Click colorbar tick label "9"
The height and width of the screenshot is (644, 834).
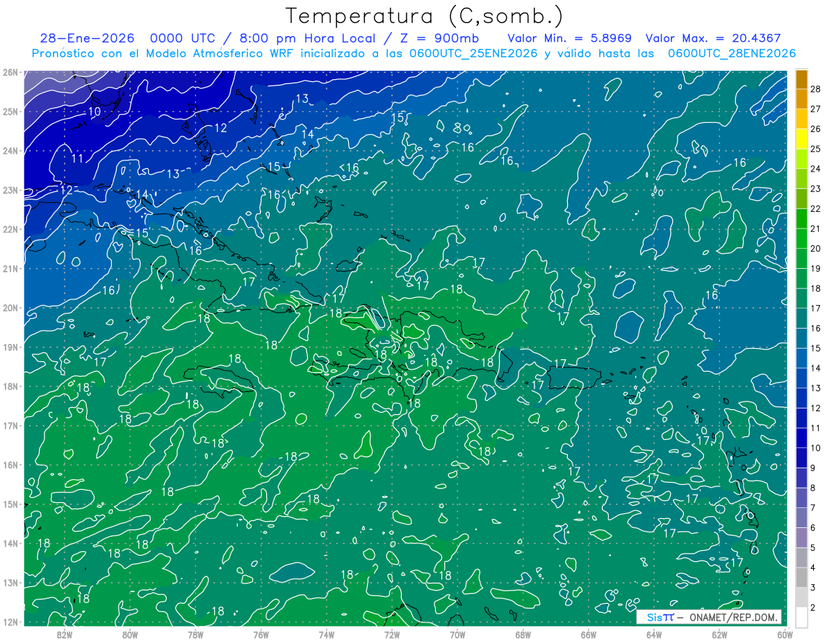(x=813, y=468)
